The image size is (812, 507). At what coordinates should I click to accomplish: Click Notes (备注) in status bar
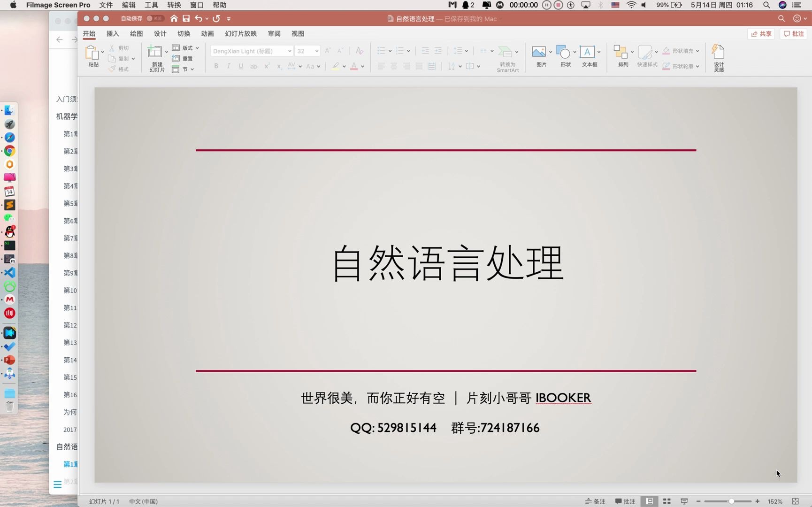tap(595, 501)
